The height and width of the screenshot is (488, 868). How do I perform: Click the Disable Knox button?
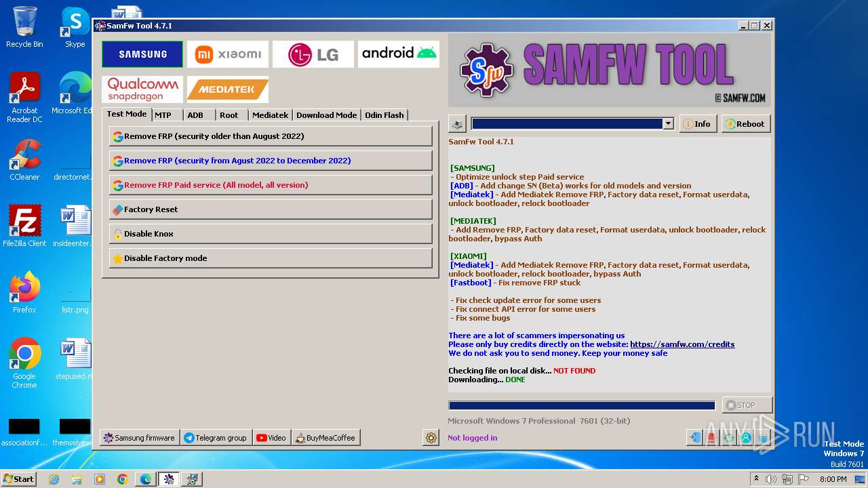point(271,234)
